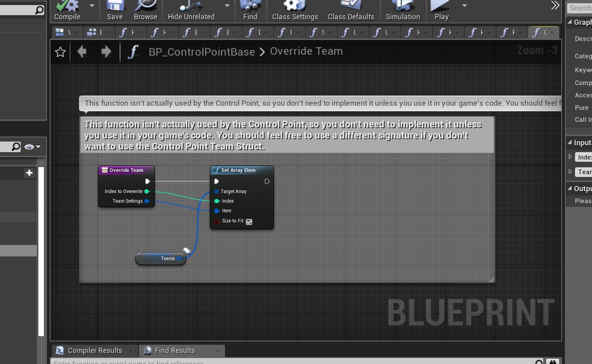
Task: Navigate forward in graph history
Action: (106, 51)
